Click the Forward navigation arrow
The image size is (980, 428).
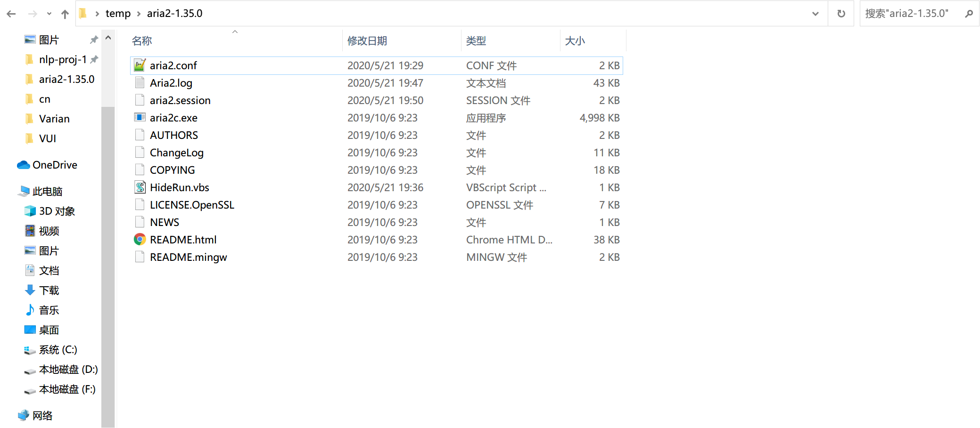33,14
